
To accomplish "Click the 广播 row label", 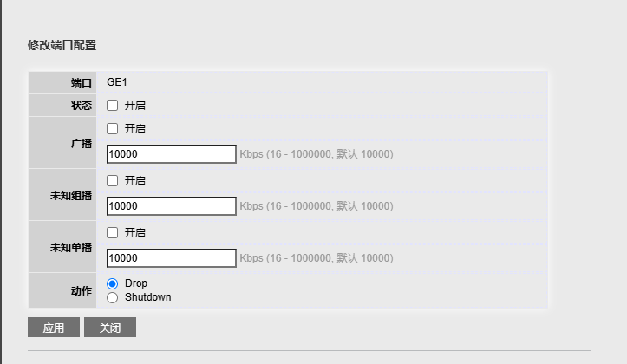I will 82,144.
